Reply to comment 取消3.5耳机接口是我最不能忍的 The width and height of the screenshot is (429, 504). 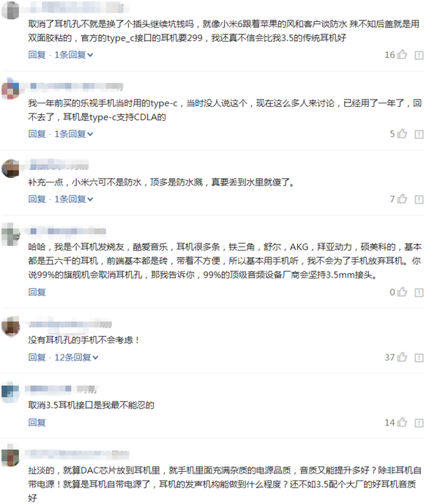click(37, 422)
